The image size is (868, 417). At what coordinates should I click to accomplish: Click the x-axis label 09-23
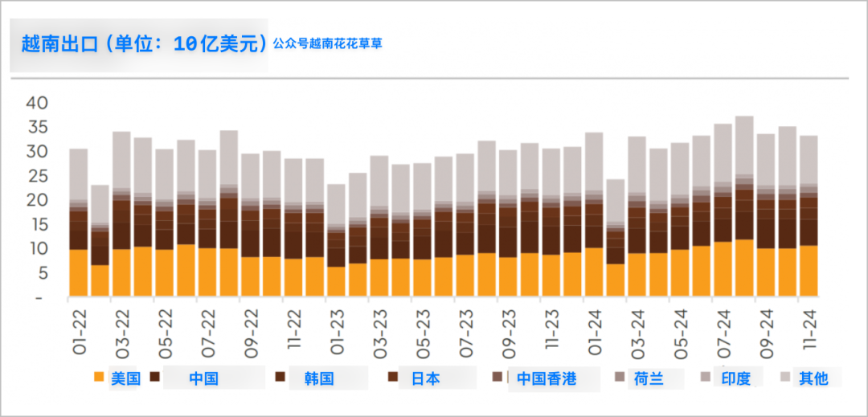click(508, 334)
